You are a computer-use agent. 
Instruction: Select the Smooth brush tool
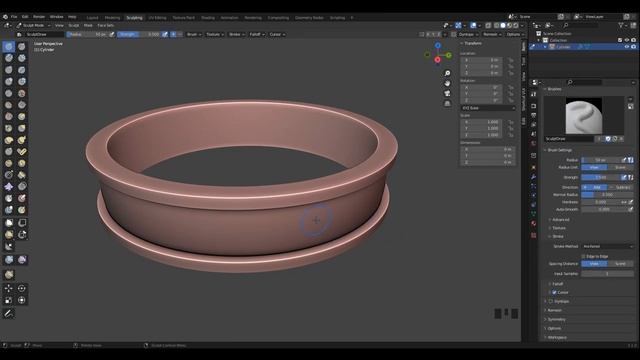pos(22,93)
